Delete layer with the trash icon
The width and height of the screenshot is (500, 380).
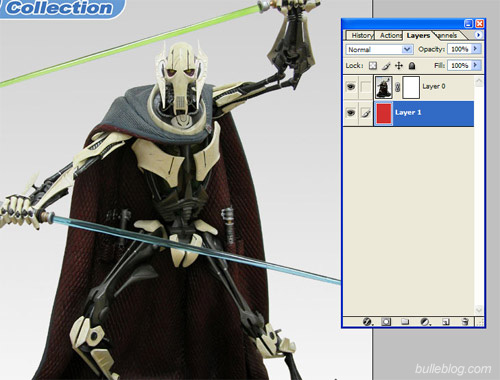[x=465, y=322]
